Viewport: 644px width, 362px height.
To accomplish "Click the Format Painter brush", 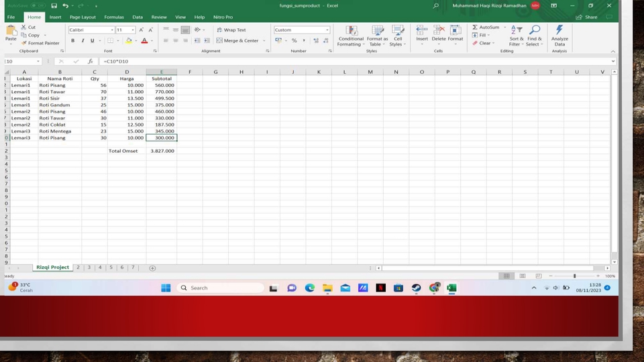I will click(24, 43).
